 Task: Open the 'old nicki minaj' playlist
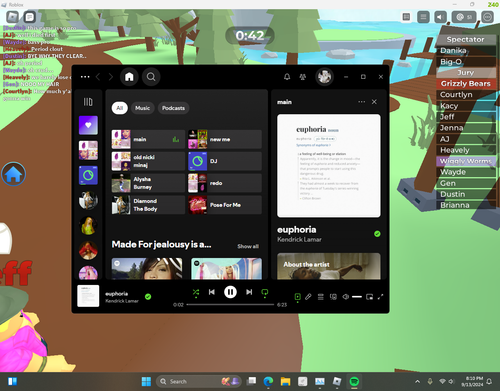[148, 161]
